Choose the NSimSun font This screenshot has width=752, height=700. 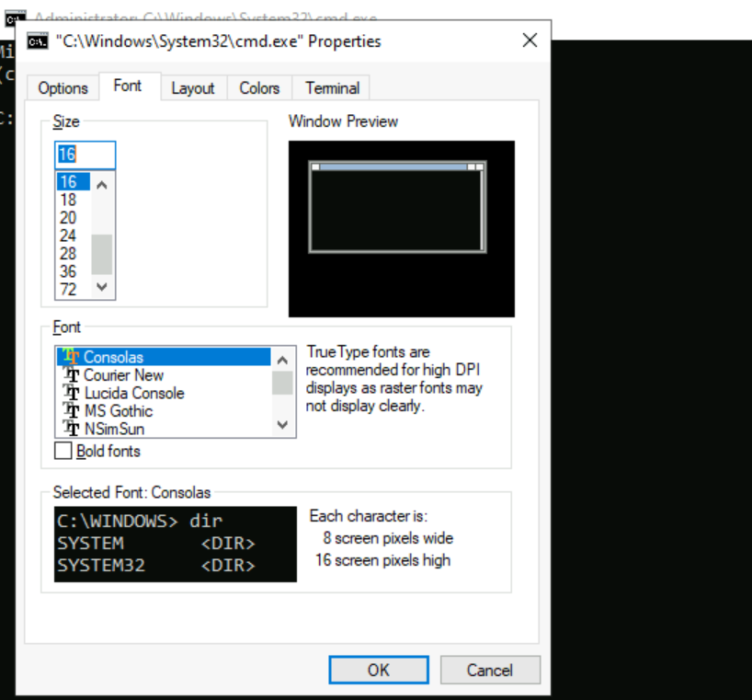pyautogui.click(x=164, y=429)
